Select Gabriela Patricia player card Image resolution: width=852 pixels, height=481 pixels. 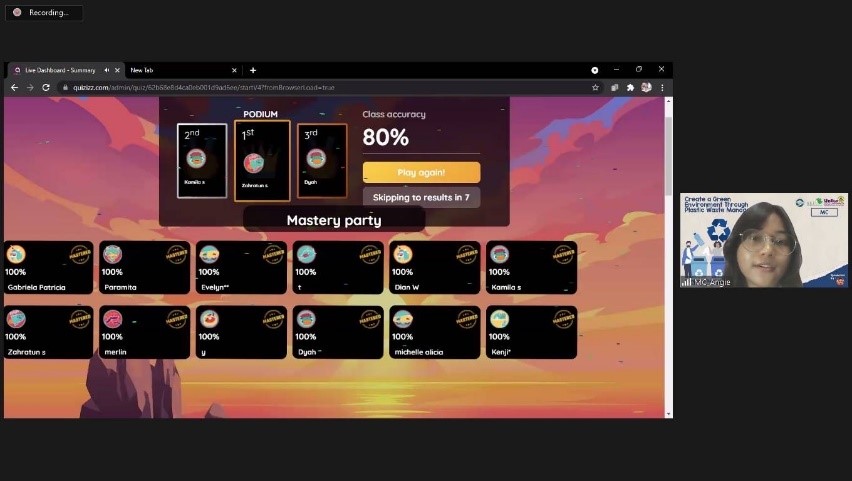(48, 267)
